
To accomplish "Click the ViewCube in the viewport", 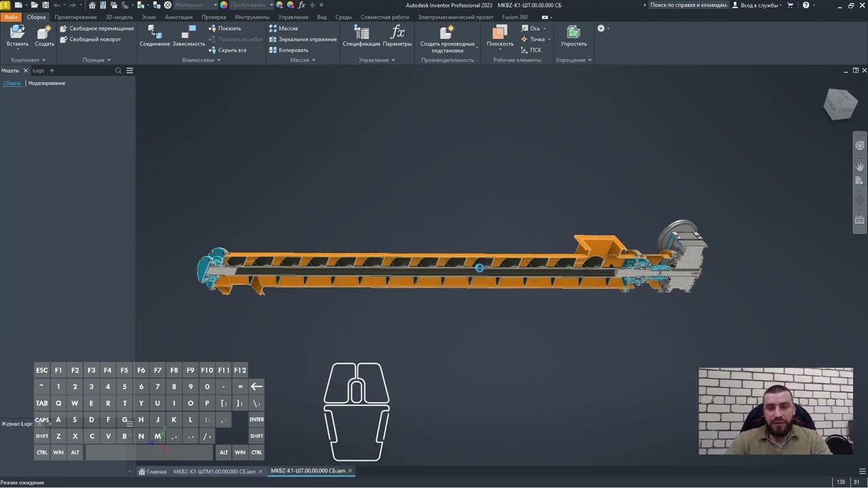I will 840,104.
